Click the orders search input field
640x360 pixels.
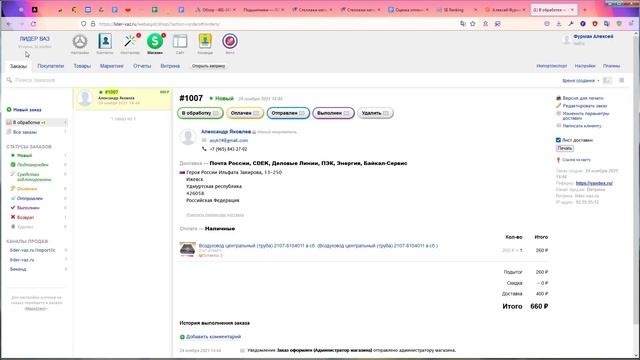[282, 80]
